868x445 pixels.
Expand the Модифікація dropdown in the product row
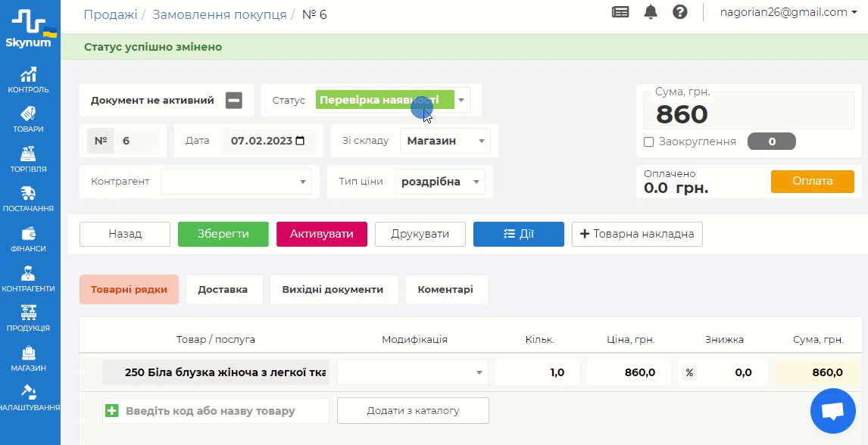(x=412, y=372)
